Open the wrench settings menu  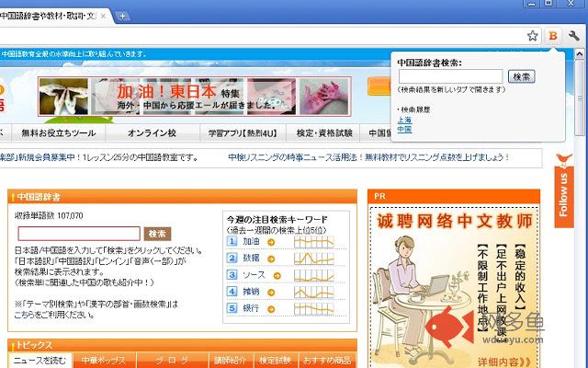[573, 36]
